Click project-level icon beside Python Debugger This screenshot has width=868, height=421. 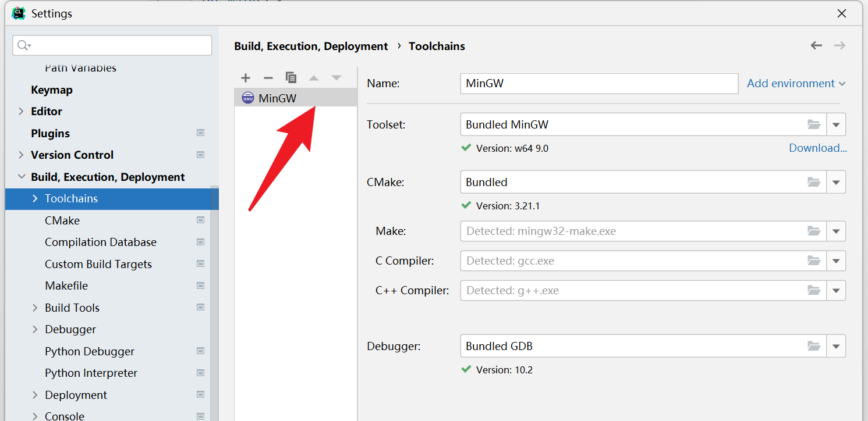pos(201,351)
